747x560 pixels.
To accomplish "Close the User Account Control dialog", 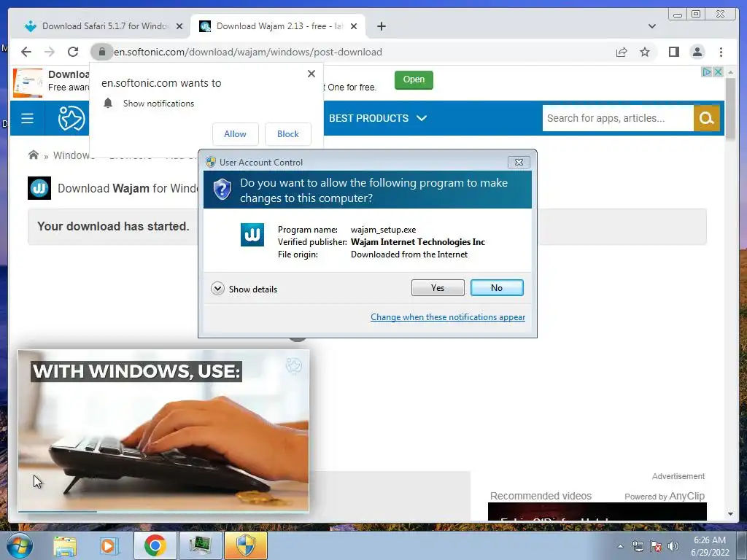I will pos(519,163).
